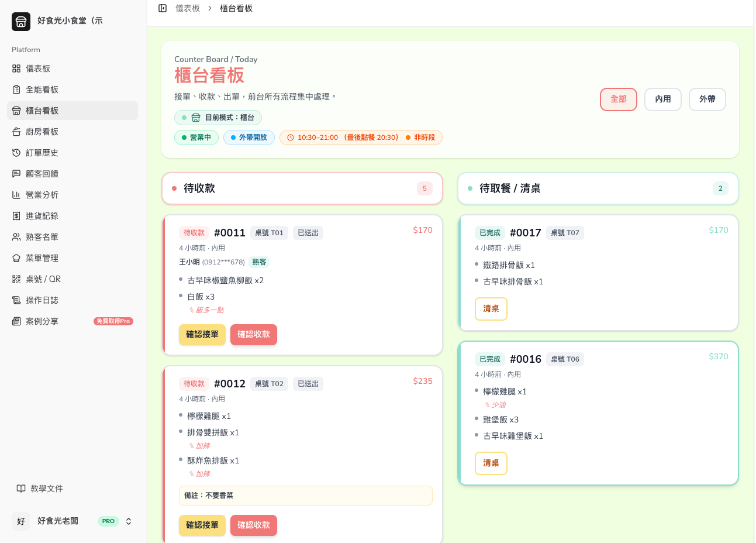Viewport: 756px width, 543px height.
Task: Go to 廚房看板
Action: point(73,132)
